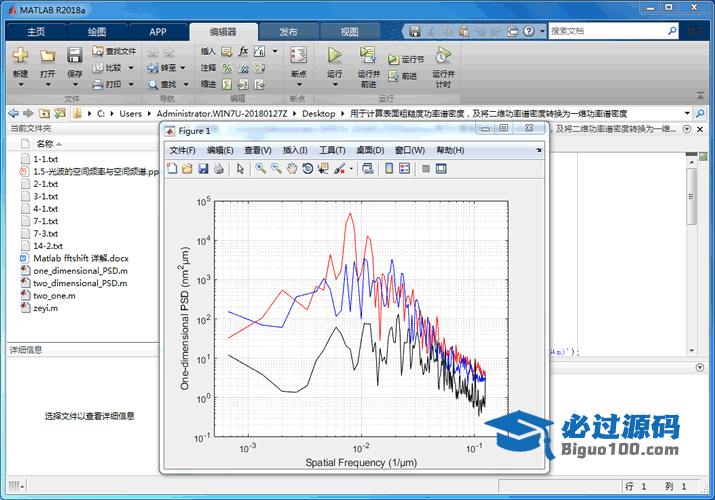Activate the Rotate 3D tool in Figure toolbar
Viewport: 715px width, 500px height.
[x=308, y=169]
